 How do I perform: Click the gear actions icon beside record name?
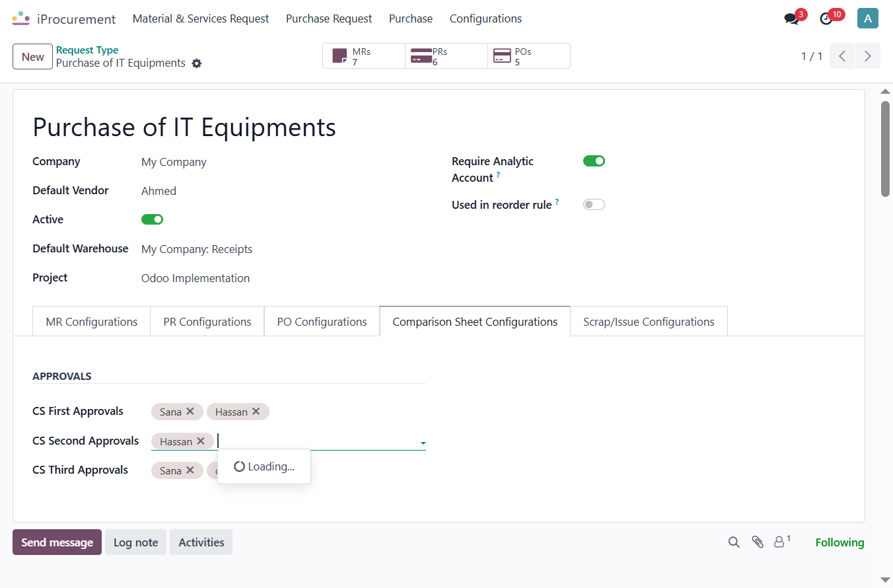tap(196, 63)
